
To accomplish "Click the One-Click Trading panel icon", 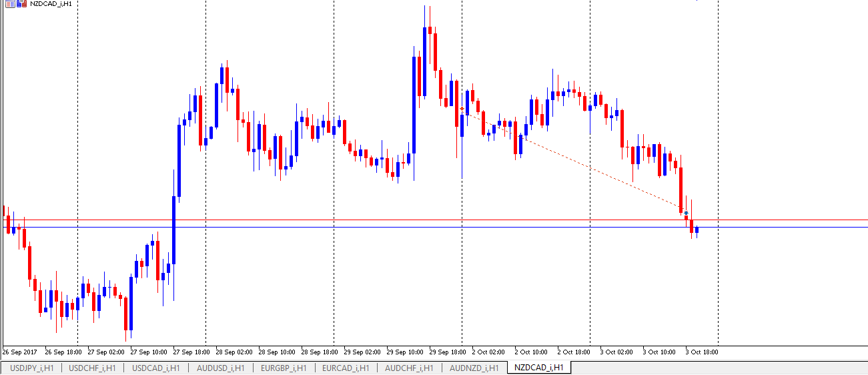I will tap(11, 3).
